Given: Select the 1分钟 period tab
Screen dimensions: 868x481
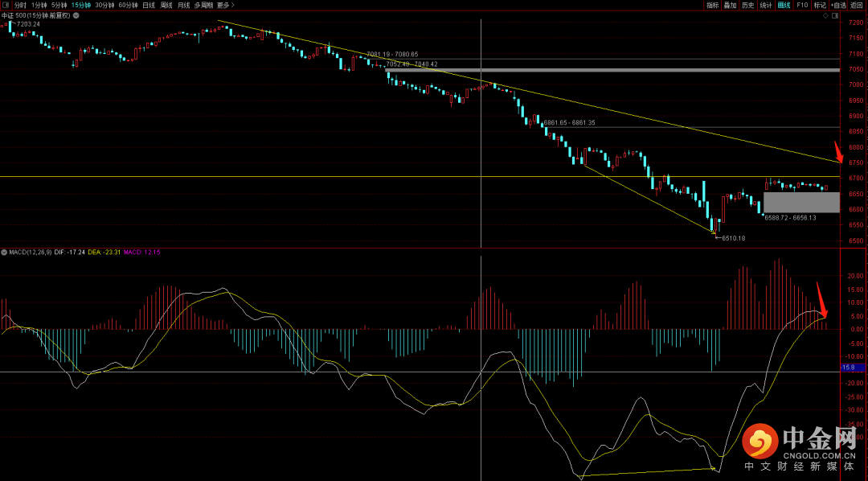Looking at the screenshot, I should point(39,5).
